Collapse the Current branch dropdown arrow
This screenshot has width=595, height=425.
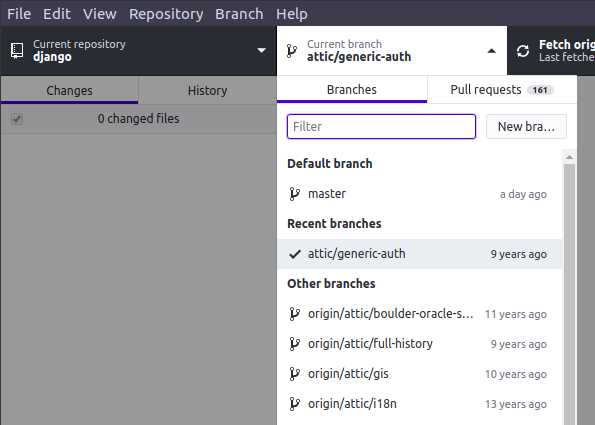click(491, 51)
